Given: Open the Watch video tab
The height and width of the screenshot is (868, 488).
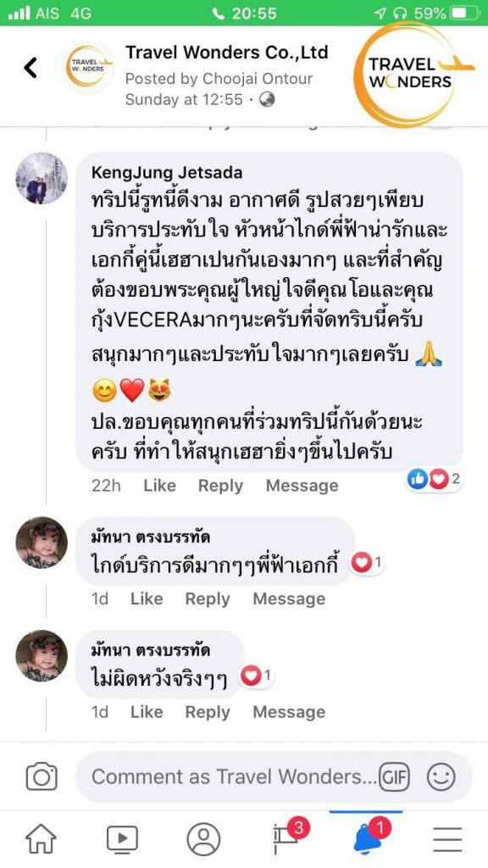Looking at the screenshot, I should click(x=122, y=840).
